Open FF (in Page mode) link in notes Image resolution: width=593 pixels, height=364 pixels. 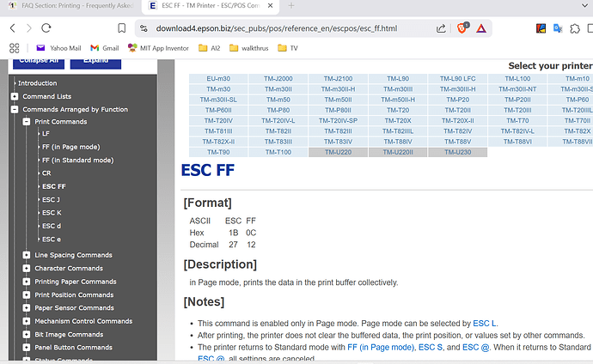pyautogui.click(x=381, y=348)
